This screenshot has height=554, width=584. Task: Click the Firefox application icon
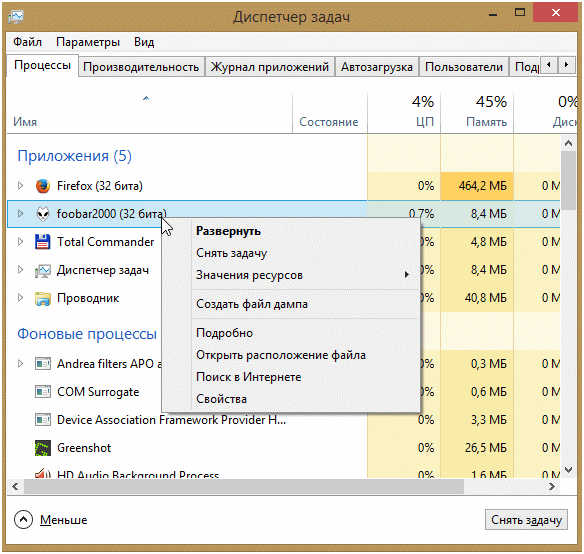[43, 186]
